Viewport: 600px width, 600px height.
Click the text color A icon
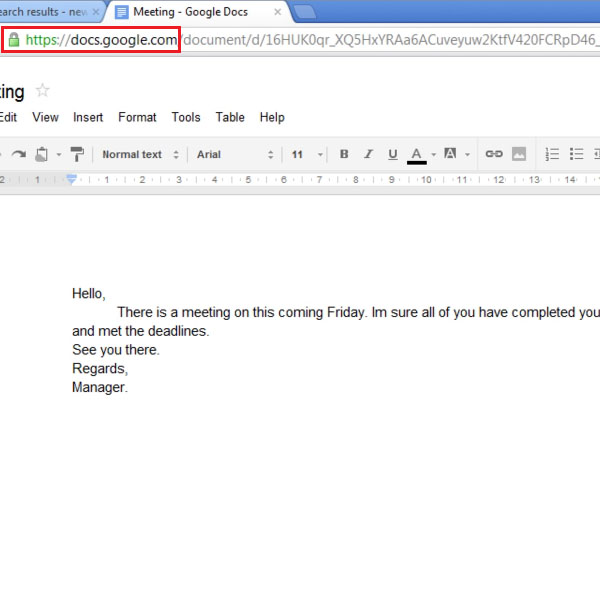[417, 155]
